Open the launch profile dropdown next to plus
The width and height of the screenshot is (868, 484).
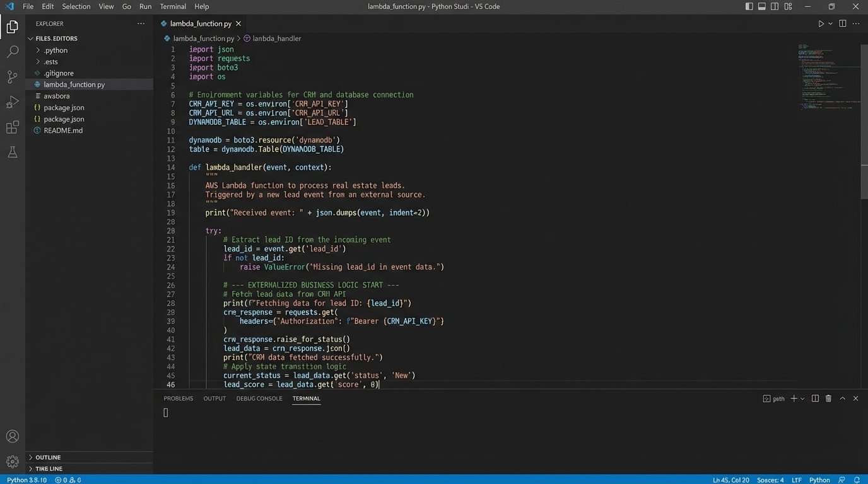pos(802,399)
